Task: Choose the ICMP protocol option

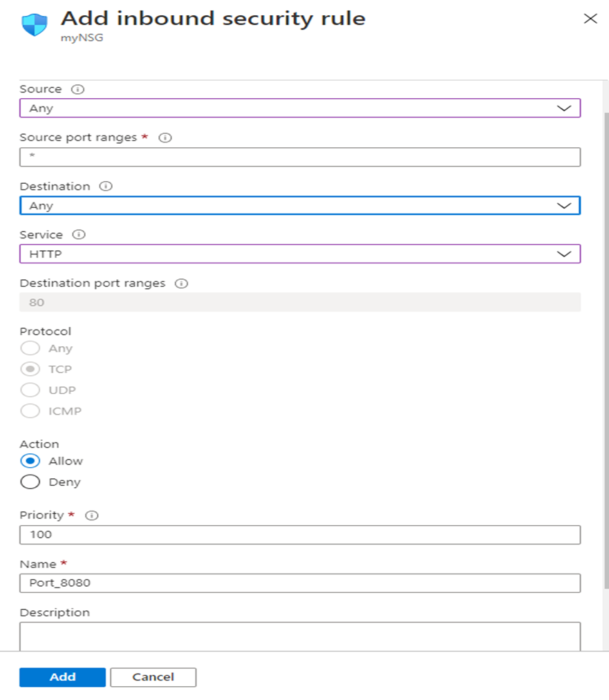Action: (x=30, y=411)
